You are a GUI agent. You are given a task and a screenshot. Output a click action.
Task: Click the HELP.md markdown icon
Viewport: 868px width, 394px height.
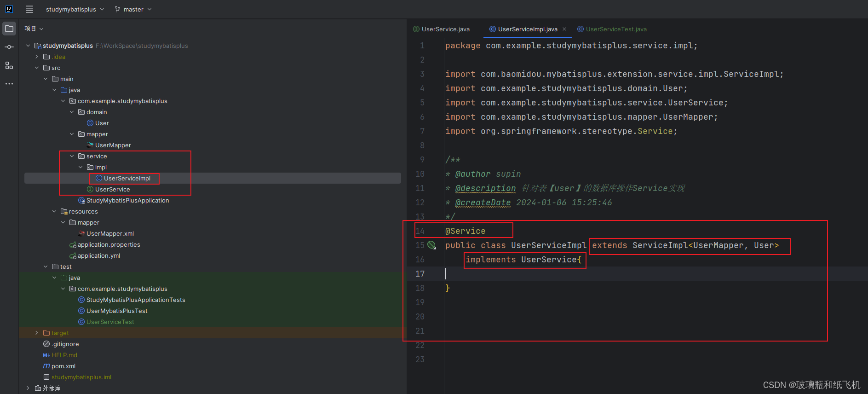[46, 355]
